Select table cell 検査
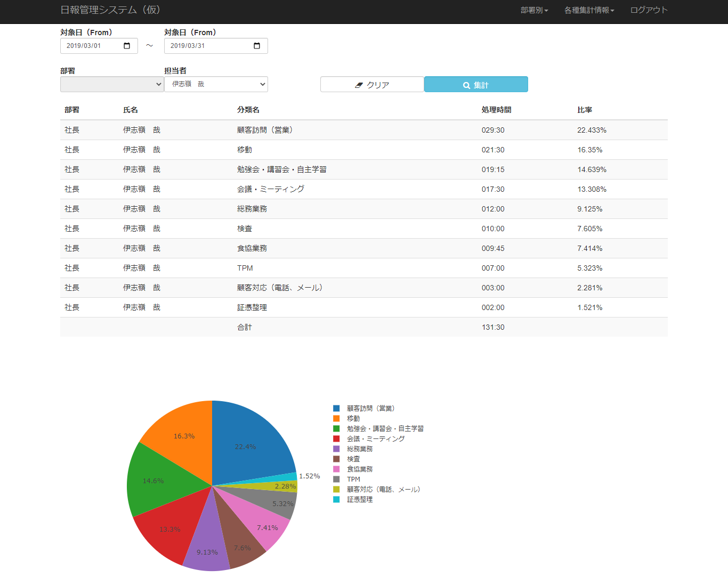Image resolution: width=728 pixels, height=586 pixels. coord(245,229)
